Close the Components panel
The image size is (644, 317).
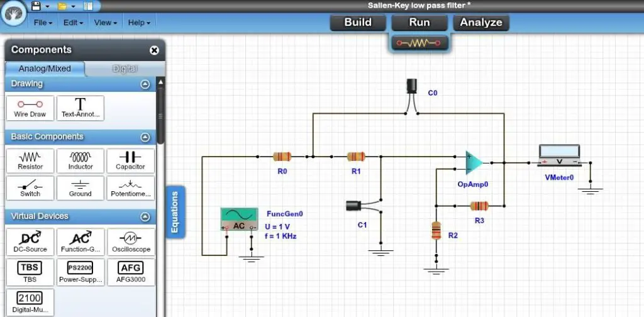154,50
